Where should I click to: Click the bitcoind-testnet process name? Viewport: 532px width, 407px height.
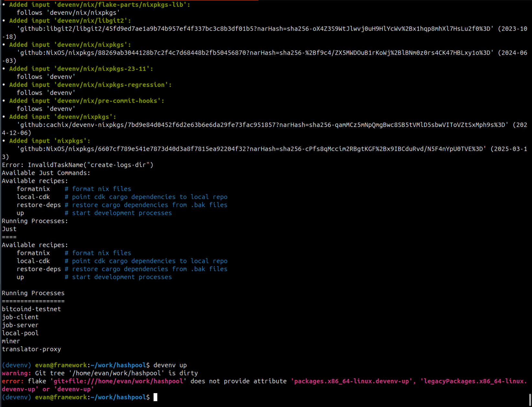31,309
